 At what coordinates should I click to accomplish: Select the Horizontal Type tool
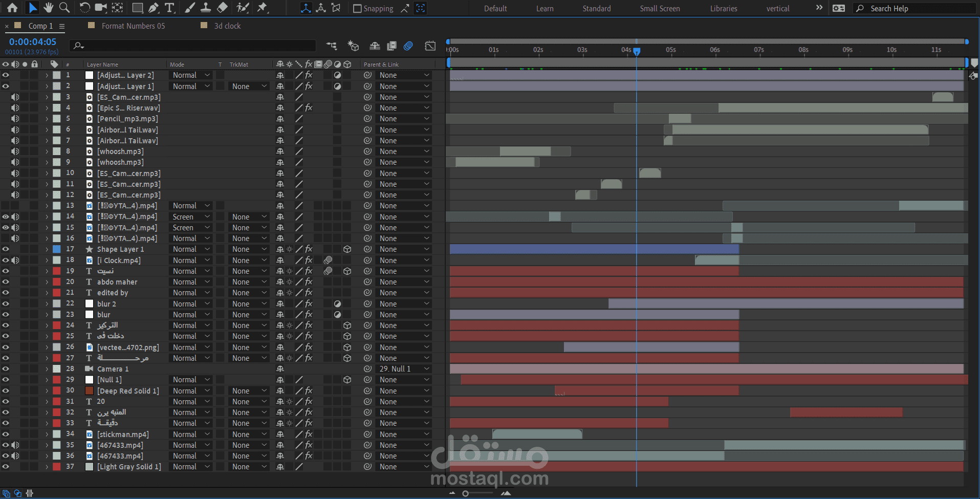pyautogui.click(x=169, y=8)
